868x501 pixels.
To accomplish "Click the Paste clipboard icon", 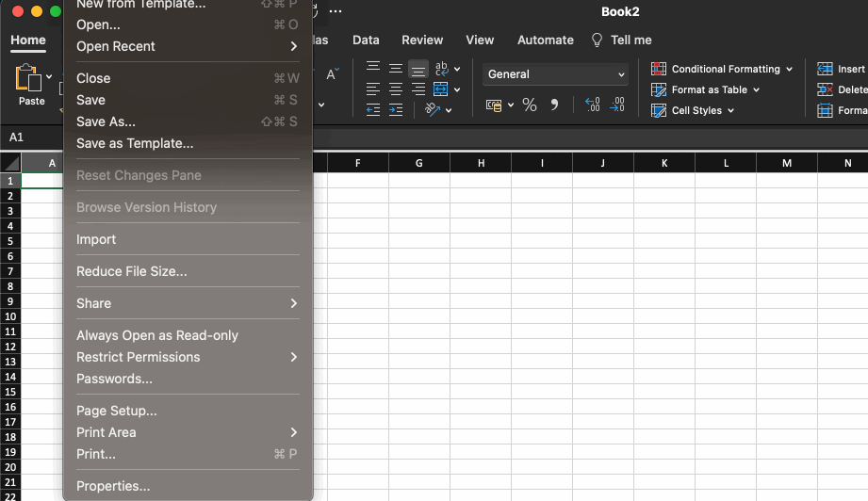I will pos(30,79).
